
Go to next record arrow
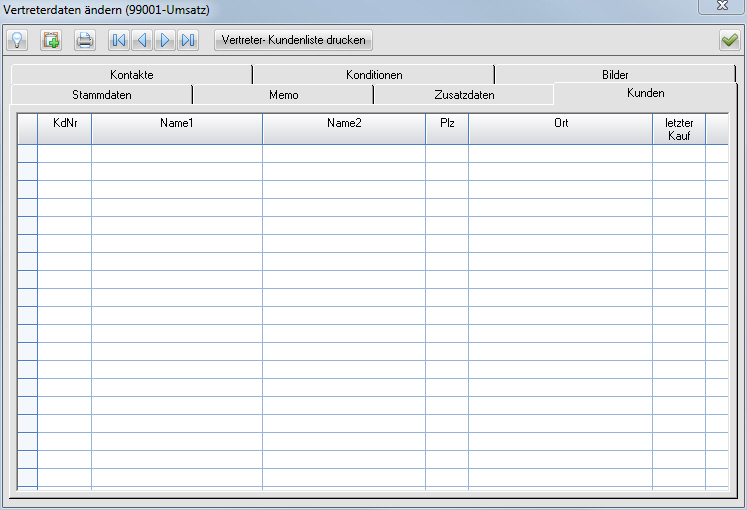[165, 40]
